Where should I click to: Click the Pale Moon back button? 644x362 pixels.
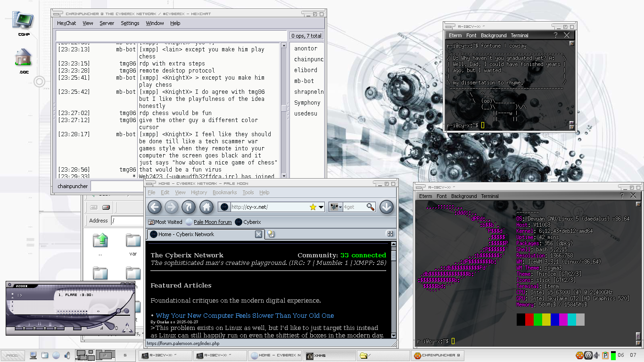[x=155, y=207]
